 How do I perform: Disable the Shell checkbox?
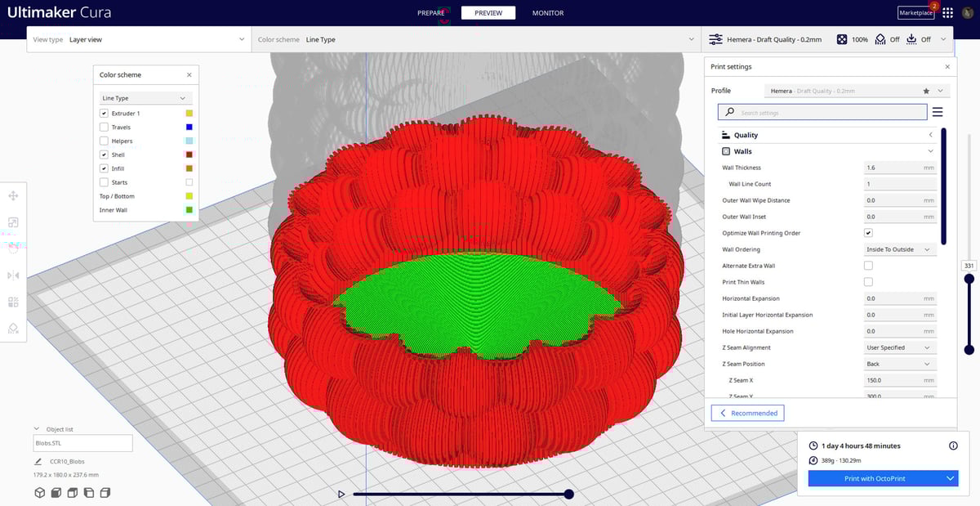[104, 154]
